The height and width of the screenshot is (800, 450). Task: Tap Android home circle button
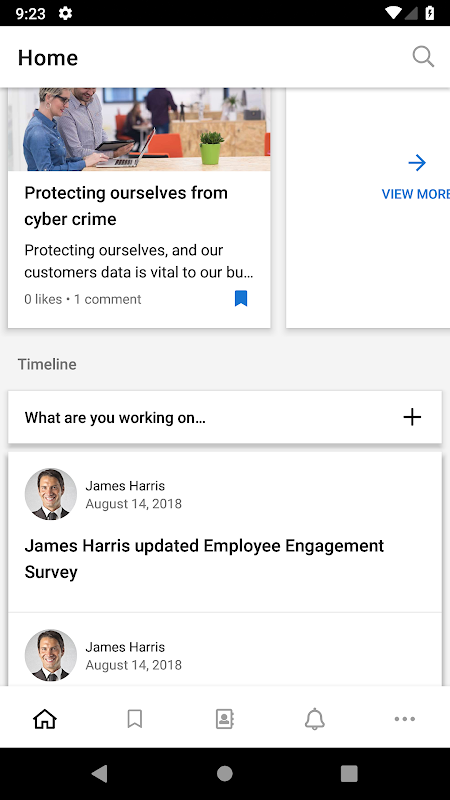[x=224, y=774]
